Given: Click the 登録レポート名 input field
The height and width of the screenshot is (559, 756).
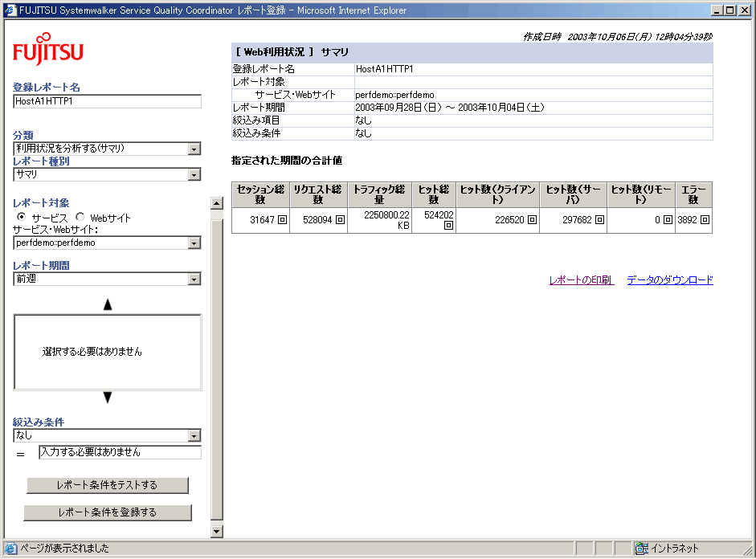Looking at the screenshot, I should pyautogui.click(x=107, y=102).
